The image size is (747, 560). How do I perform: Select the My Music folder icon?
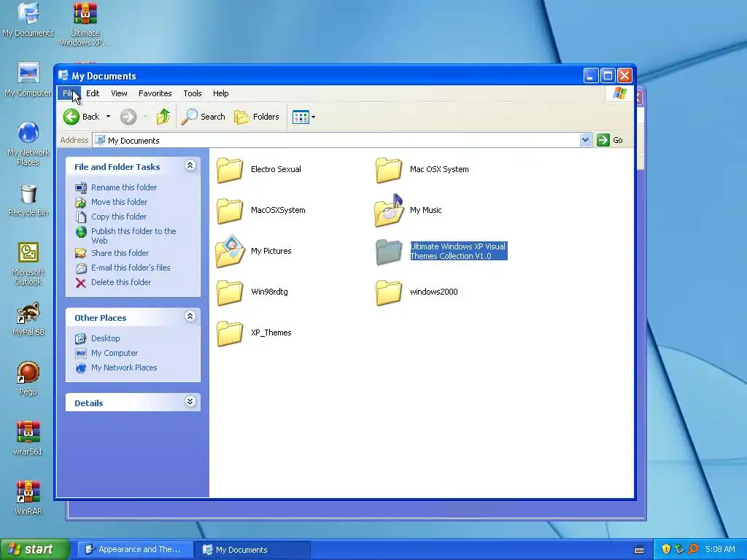(x=389, y=210)
